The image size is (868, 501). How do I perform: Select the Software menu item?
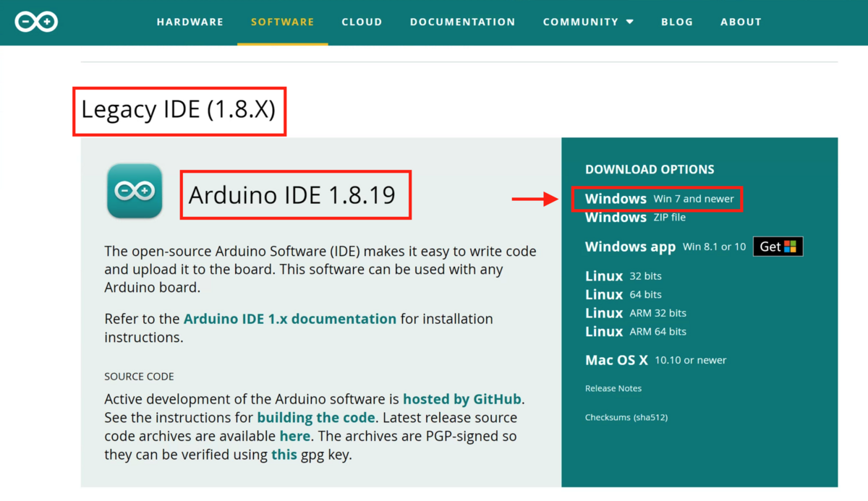tap(283, 22)
